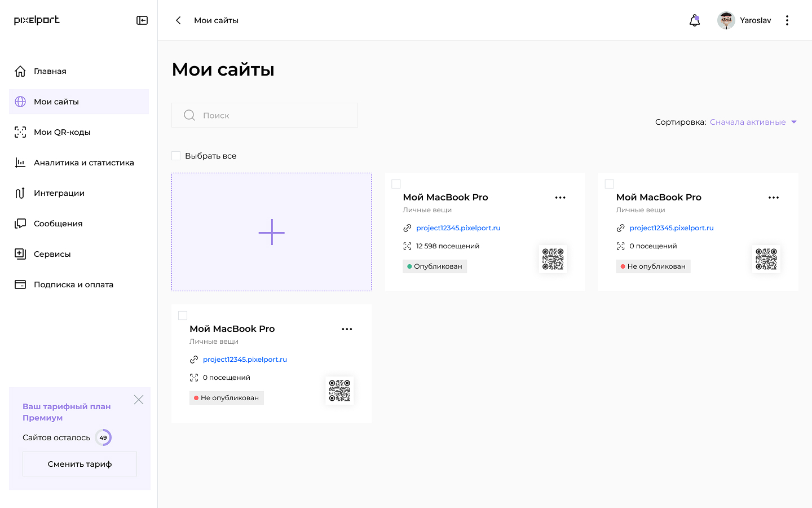
Task: Open the pixelport logo home link
Action: pyautogui.click(x=37, y=20)
